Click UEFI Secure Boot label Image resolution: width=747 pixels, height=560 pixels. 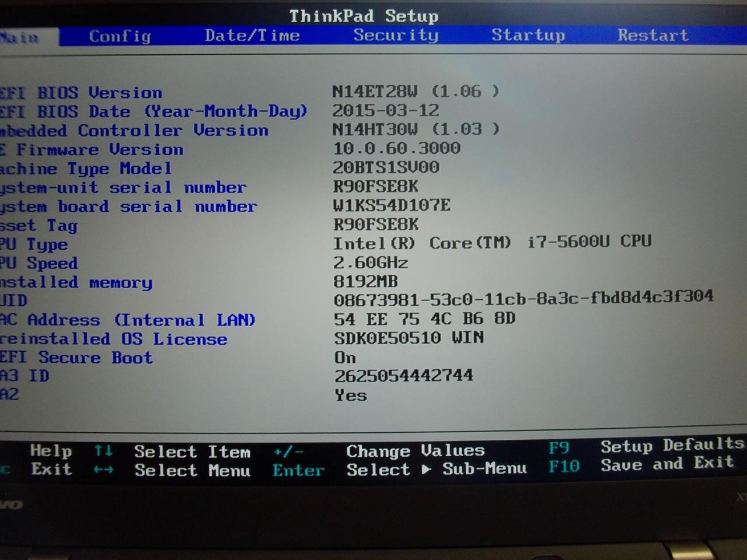[76, 358]
